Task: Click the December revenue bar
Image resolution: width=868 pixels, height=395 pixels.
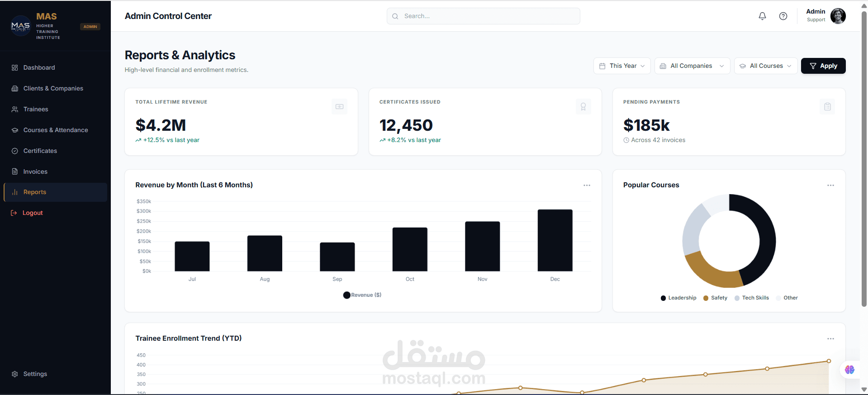Action: [555, 240]
